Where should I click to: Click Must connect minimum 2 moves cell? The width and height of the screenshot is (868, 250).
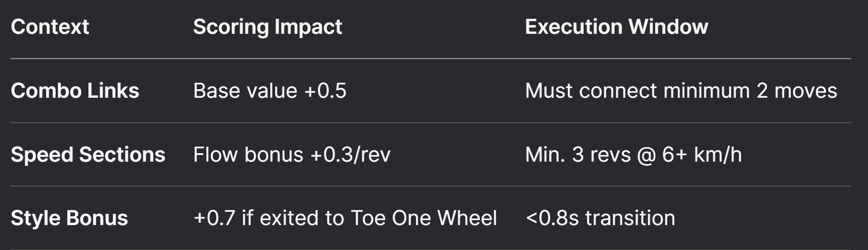(x=681, y=91)
